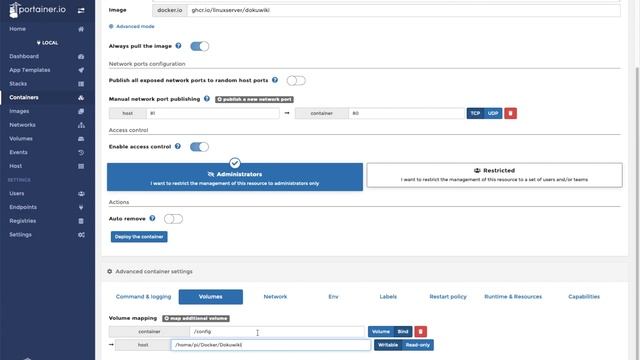Click the Host grid icon
The image size is (640, 360).
[x=81, y=166]
